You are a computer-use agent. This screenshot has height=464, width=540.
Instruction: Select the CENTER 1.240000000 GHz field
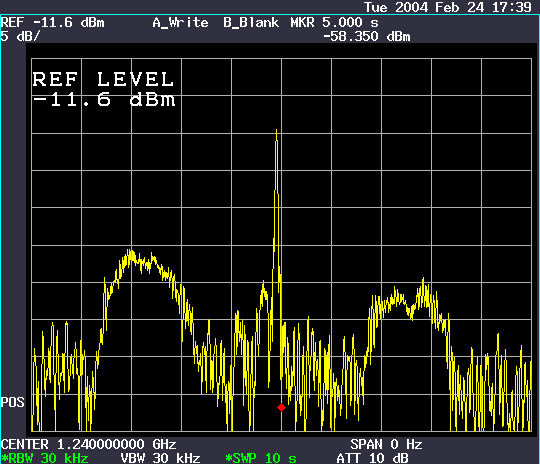pyautogui.click(x=89, y=444)
